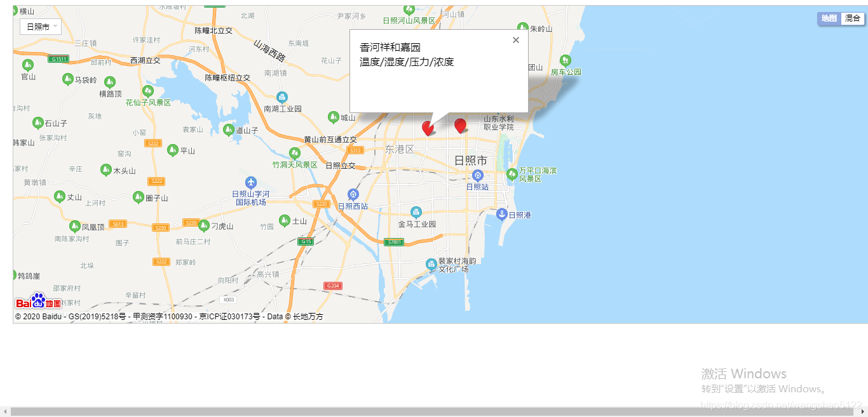The height and width of the screenshot is (417, 868).
Task: Click the G15 highway shield
Action: pyautogui.click(x=306, y=241)
